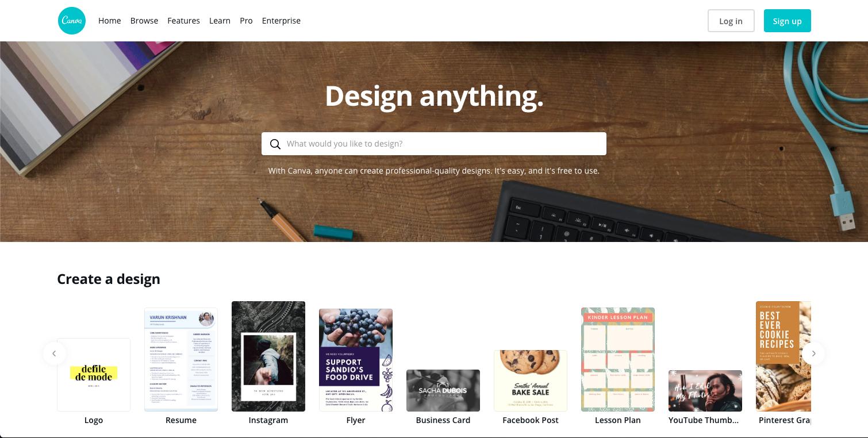This screenshot has width=868, height=438.
Task: Open the Browse menu
Action: pos(144,21)
